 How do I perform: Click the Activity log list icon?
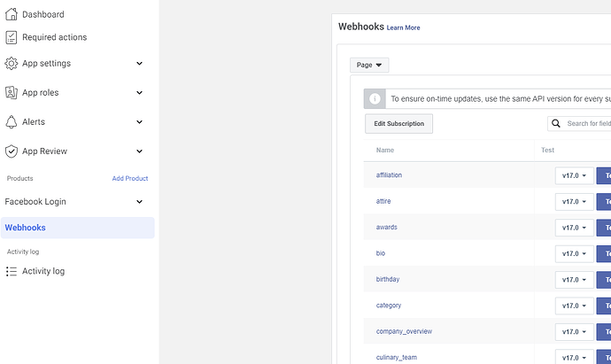(12, 271)
